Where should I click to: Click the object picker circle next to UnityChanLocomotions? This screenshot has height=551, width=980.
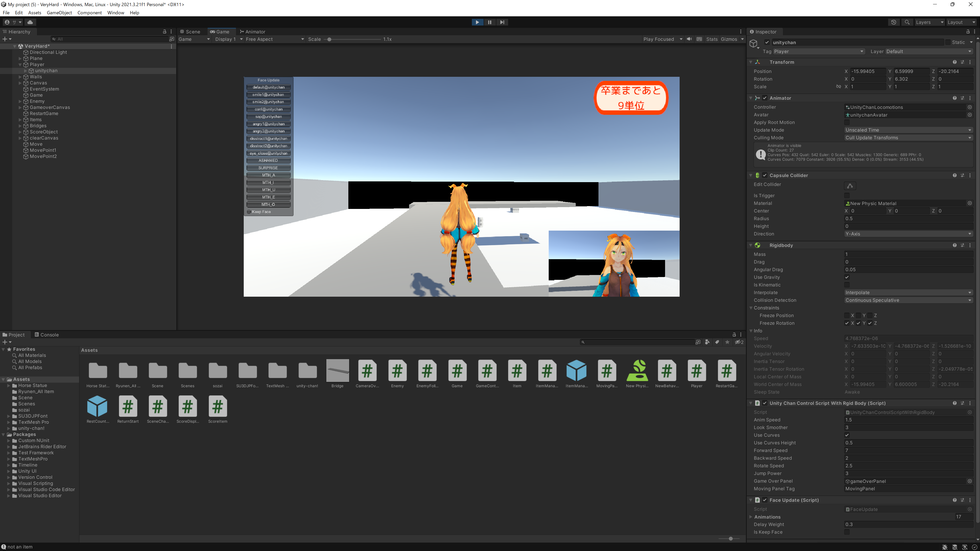click(969, 107)
